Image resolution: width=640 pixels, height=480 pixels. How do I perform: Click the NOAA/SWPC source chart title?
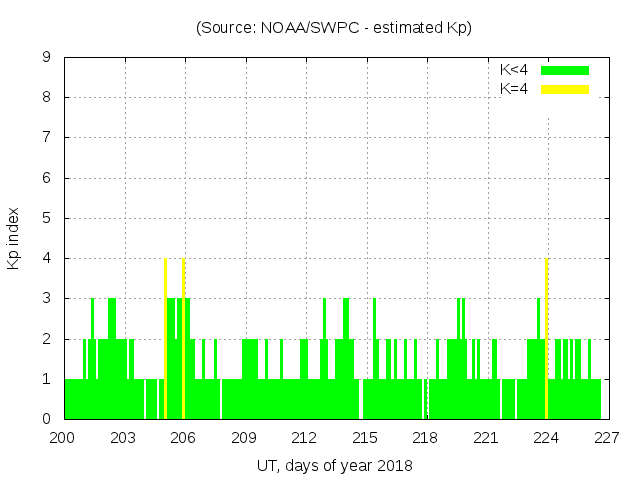tap(334, 28)
